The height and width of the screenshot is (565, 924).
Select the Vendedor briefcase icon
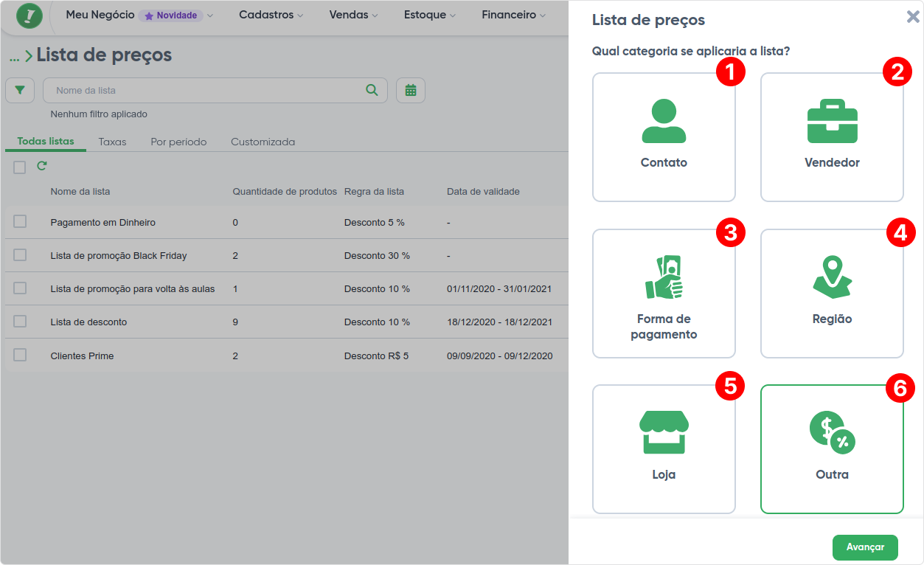(832, 121)
